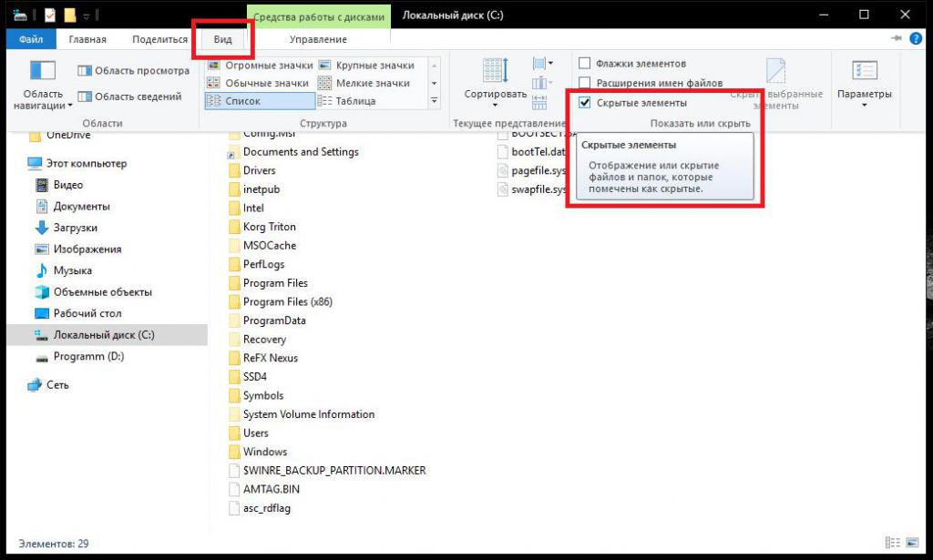The image size is (933, 560).
Task: Select the Средства работы с дисками tab
Action: 319,16
